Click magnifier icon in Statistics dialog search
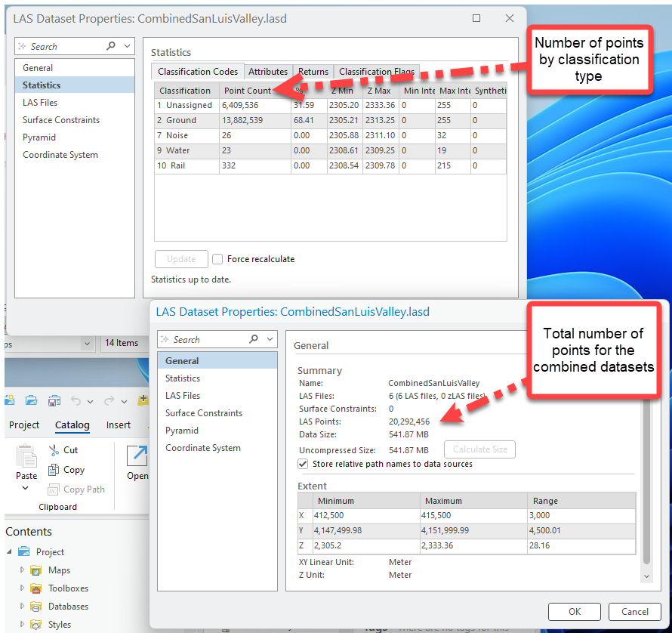The width and height of the screenshot is (672, 633). (x=111, y=46)
